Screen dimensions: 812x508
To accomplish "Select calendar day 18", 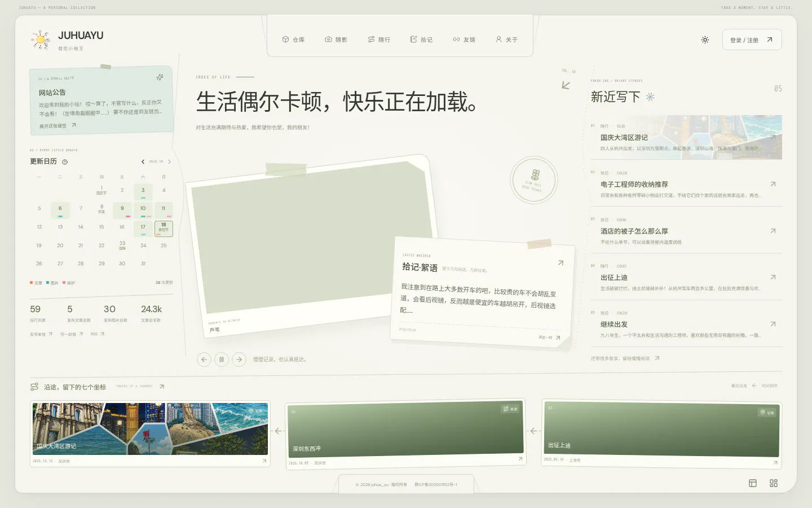I will 164,228.
